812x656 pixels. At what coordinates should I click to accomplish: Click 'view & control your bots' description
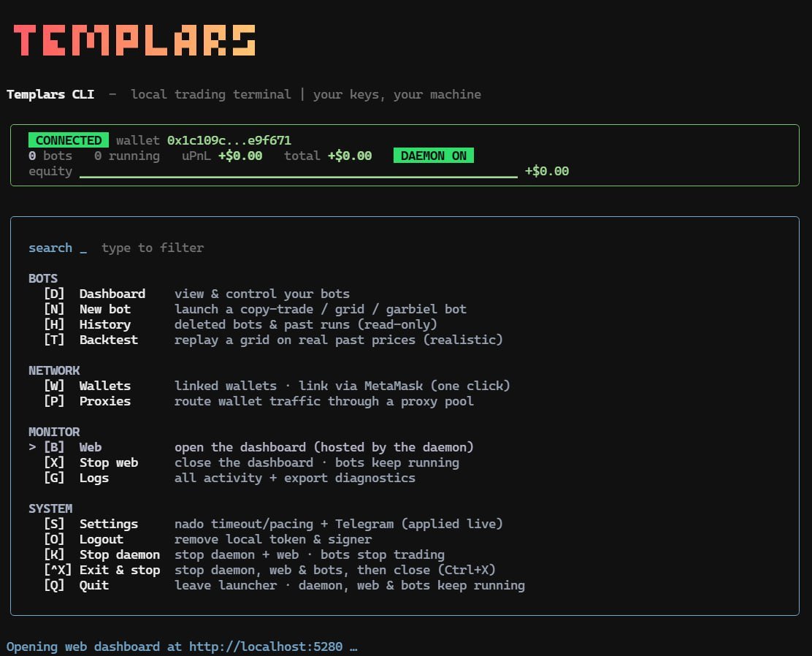pyautogui.click(x=262, y=294)
